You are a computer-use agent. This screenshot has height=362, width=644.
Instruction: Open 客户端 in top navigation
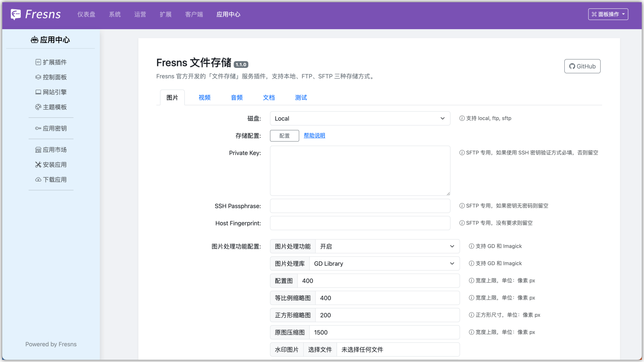(x=194, y=14)
